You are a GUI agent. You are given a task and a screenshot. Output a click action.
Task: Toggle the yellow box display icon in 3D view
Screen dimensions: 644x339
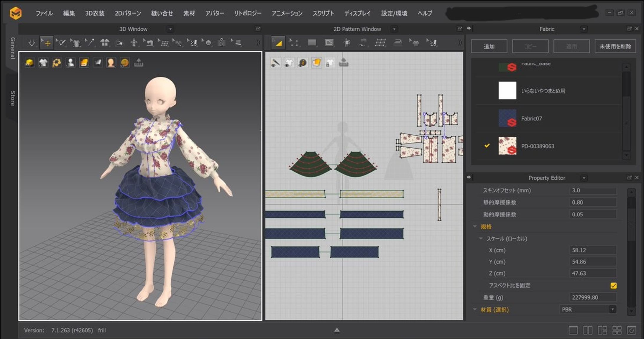29,63
